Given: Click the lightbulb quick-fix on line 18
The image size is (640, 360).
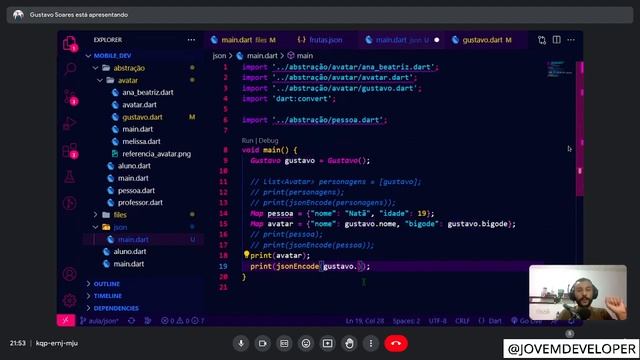Looking at the screenshot, I should (x=246, y=255).
